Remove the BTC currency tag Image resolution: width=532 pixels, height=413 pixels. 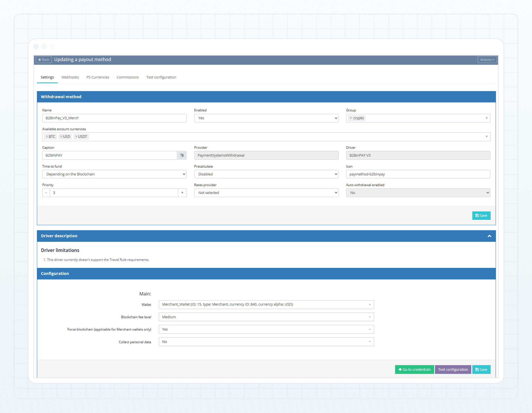(x=47, y=137)
